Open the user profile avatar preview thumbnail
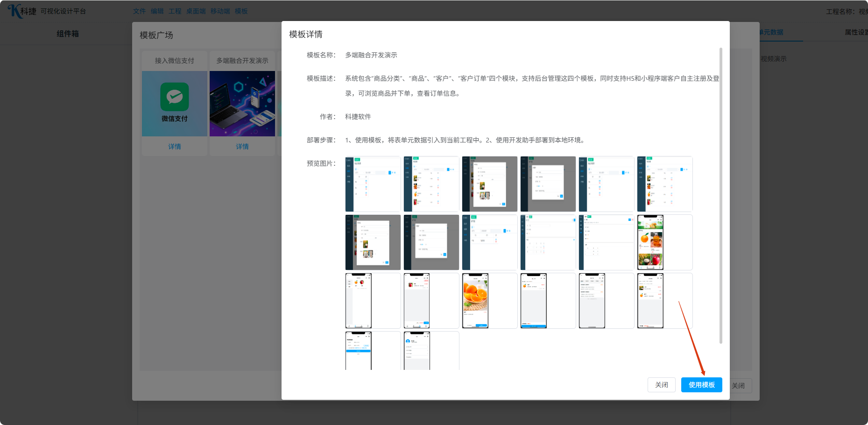The height and width of the screenshot is (425, 868). 417,351
